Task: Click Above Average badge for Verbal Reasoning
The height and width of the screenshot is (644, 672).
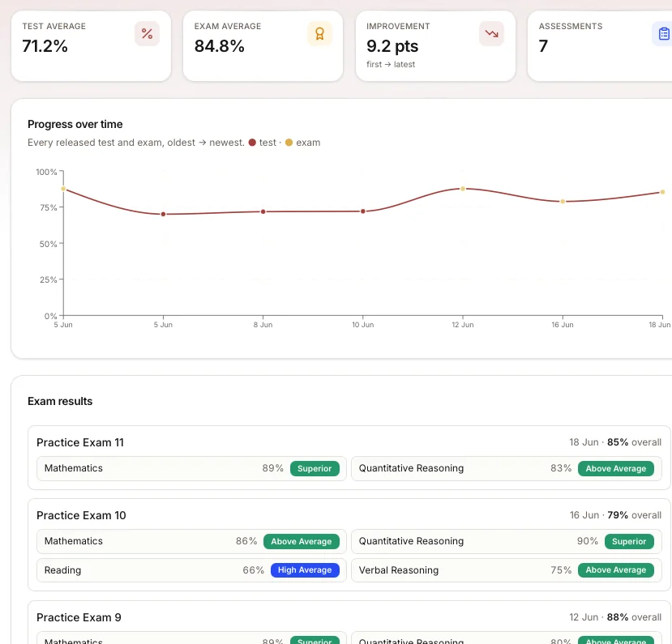Action: pos(616,570)
